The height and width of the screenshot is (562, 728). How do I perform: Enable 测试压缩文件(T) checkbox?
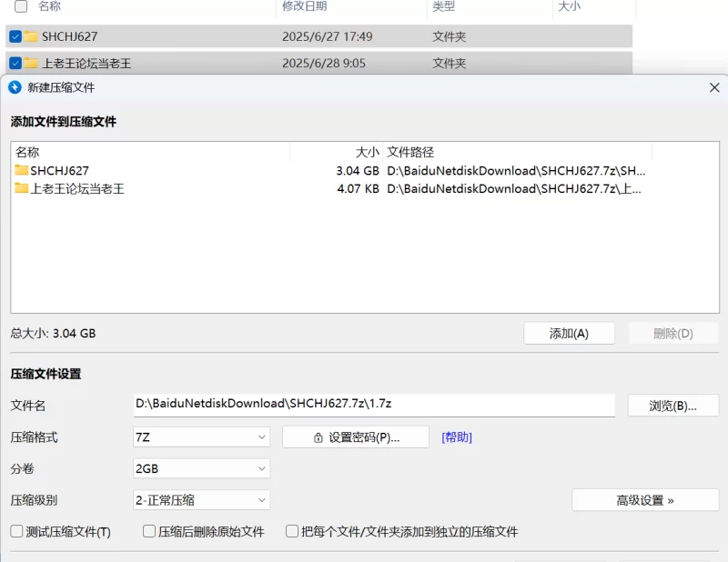pyautogui.click(x=16, y=531)
